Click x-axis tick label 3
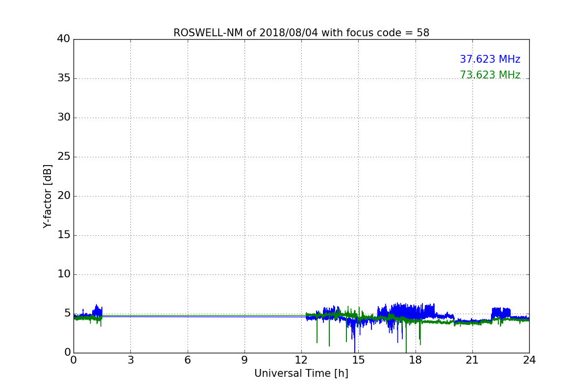Viewport: 588px width, 392px height. point(130,360)
